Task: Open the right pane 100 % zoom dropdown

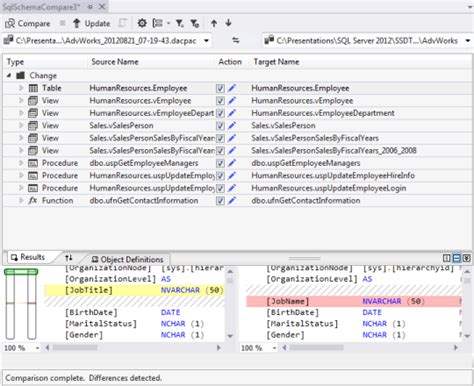Action: point(274,348)
